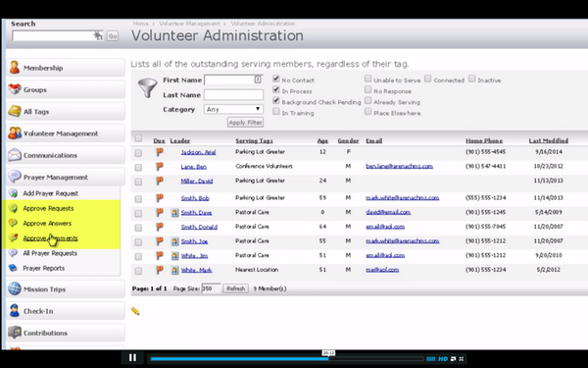The width and height of the screenshot is (588, 368).
Task: Click the leader icon beside White, Mark
Action: tap(174, 270)
